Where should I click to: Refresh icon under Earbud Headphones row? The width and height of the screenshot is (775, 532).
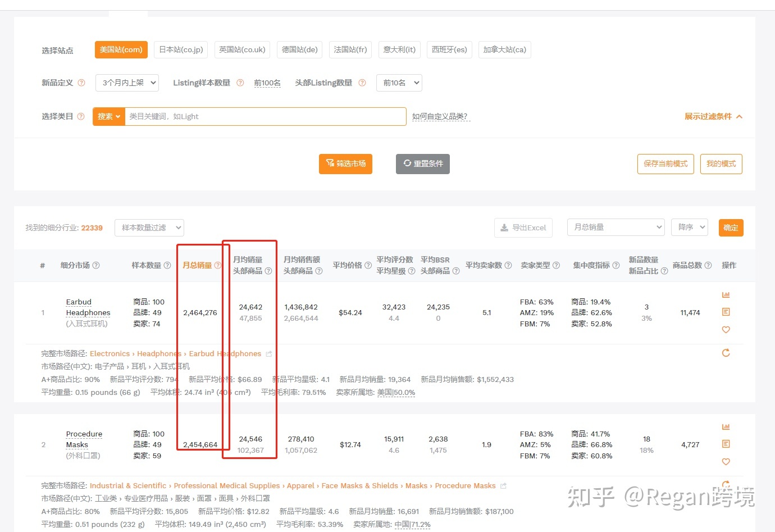726,353
